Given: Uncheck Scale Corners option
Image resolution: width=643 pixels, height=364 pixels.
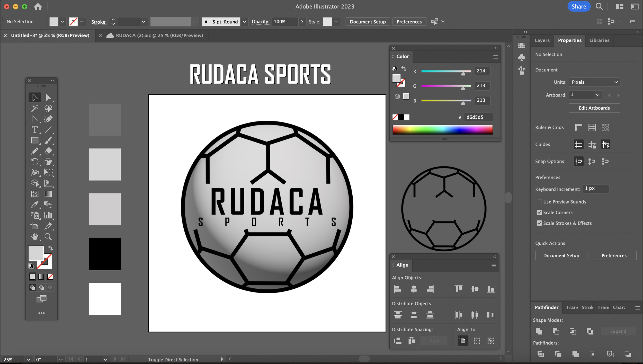Looking at the screenshot, I should point(539,212).
